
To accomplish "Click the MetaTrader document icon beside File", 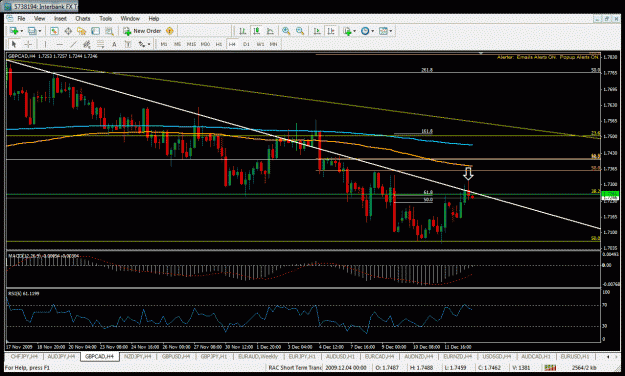I will click(9, 18).
